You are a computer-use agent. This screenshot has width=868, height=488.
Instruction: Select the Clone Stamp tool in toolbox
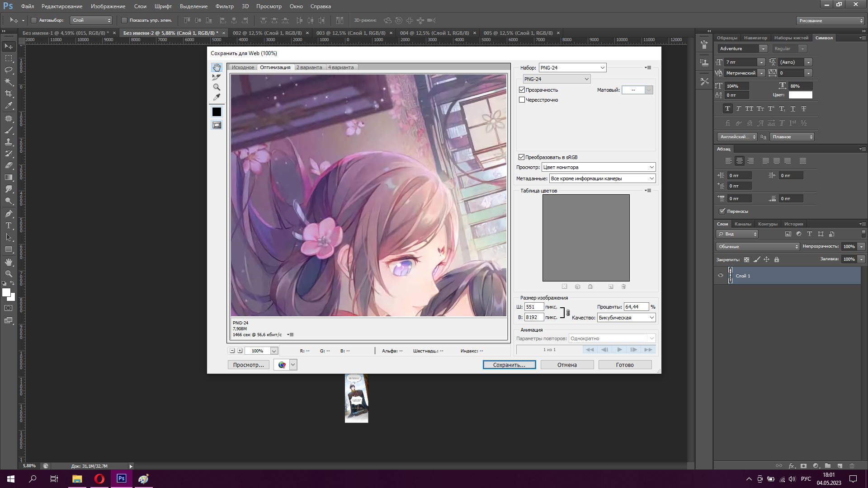click(9, 142)
